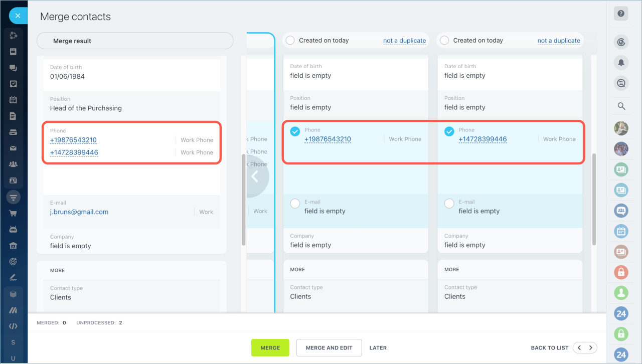Click the developer code icon in left sidebar

point(14,326)
